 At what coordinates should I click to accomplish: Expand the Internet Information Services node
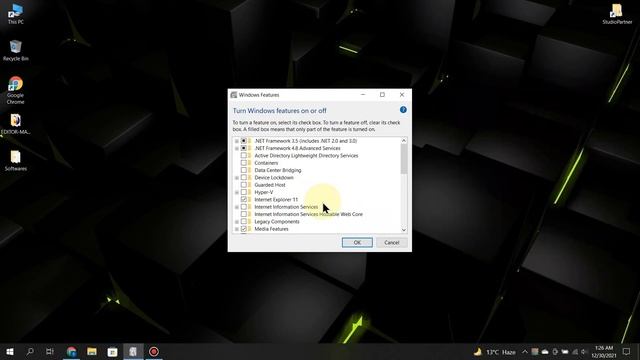(x=237, y=207)
